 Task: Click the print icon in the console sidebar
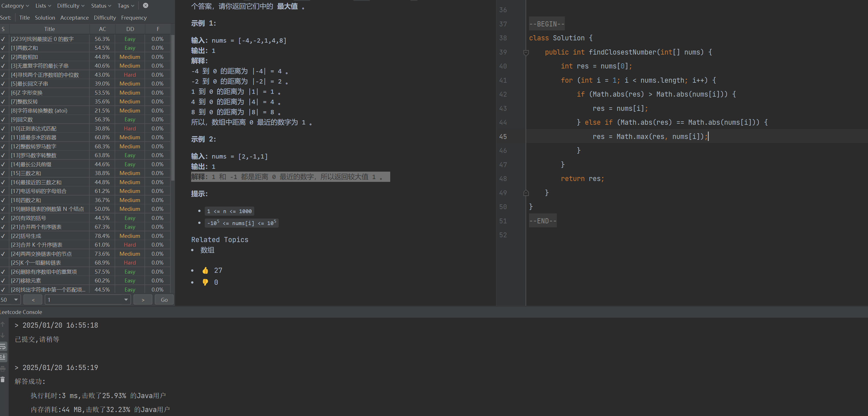3,369
